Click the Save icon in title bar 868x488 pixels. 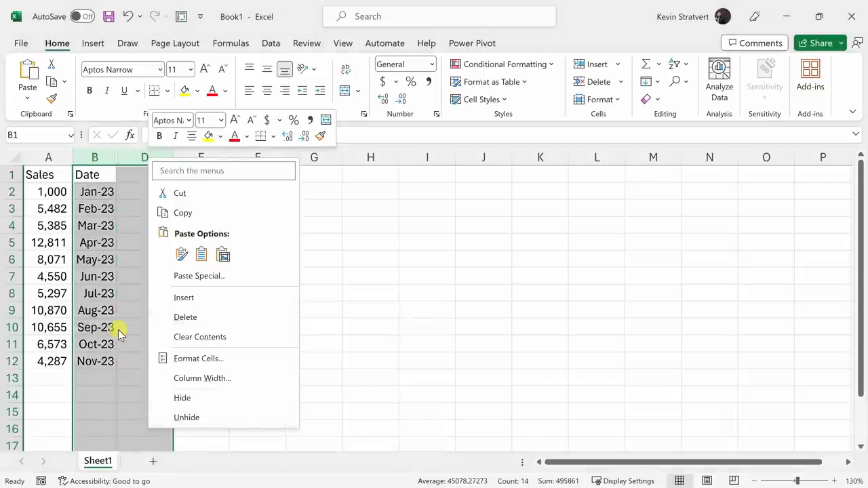click(108, 16)
